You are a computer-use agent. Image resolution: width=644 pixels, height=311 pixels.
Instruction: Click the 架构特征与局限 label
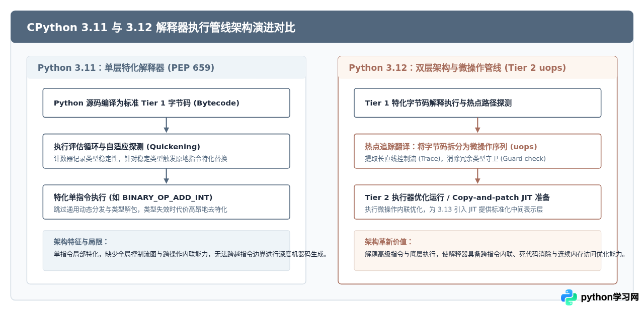click(81, 242)
